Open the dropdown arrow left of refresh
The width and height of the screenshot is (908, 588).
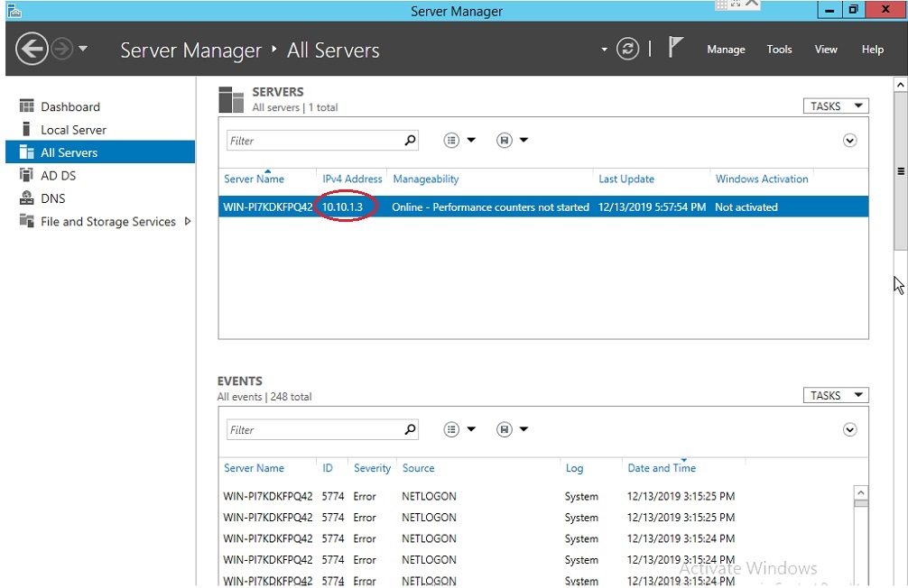click(x=604, y=50)
